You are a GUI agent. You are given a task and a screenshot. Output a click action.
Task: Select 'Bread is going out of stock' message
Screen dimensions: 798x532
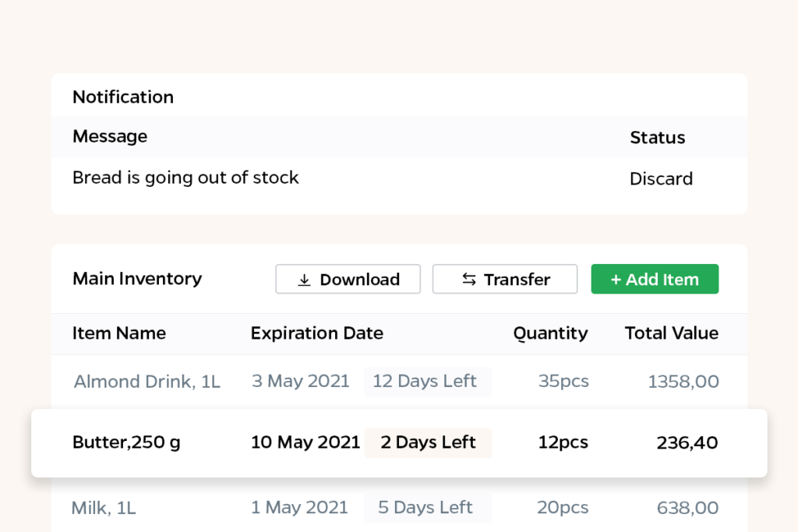185,178
